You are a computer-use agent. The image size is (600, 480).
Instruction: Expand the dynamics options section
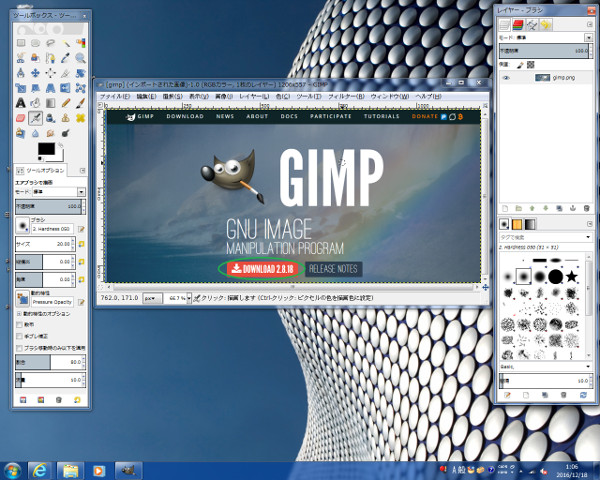(19, 313)
